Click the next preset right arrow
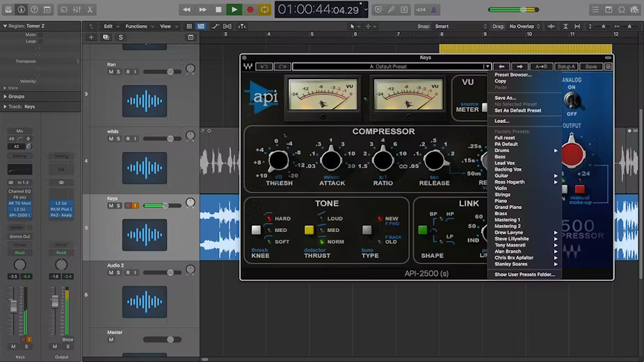644x362 pixels. pyautogui.click(x=519, y=67)
